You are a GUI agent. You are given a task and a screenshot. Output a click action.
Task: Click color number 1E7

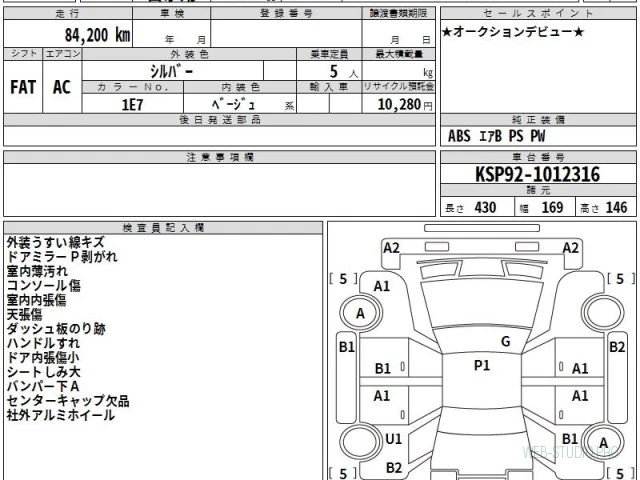coord(132,105)
